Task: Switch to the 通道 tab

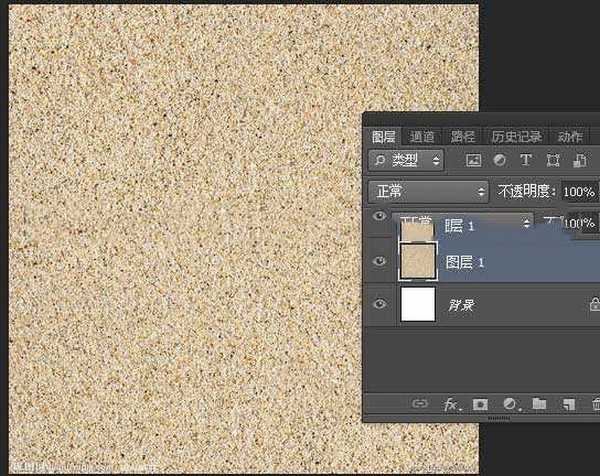Action: click(x=422, y=137)
